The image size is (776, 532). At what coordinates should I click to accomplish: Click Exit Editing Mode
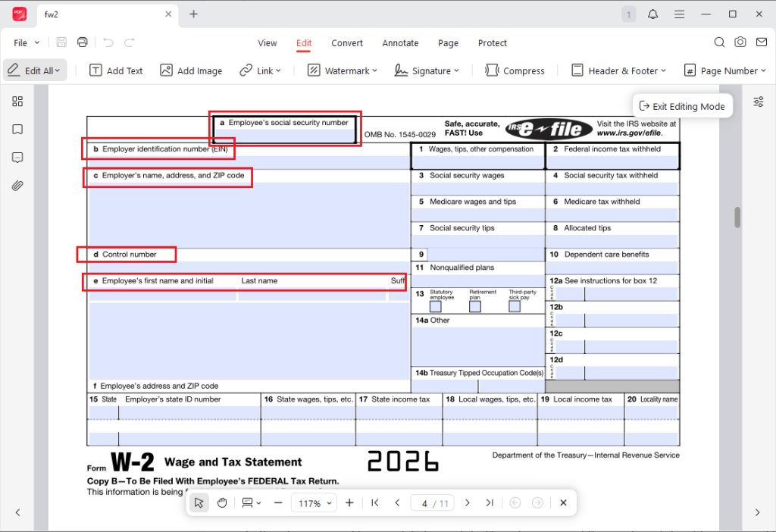[x=683, y=106]
